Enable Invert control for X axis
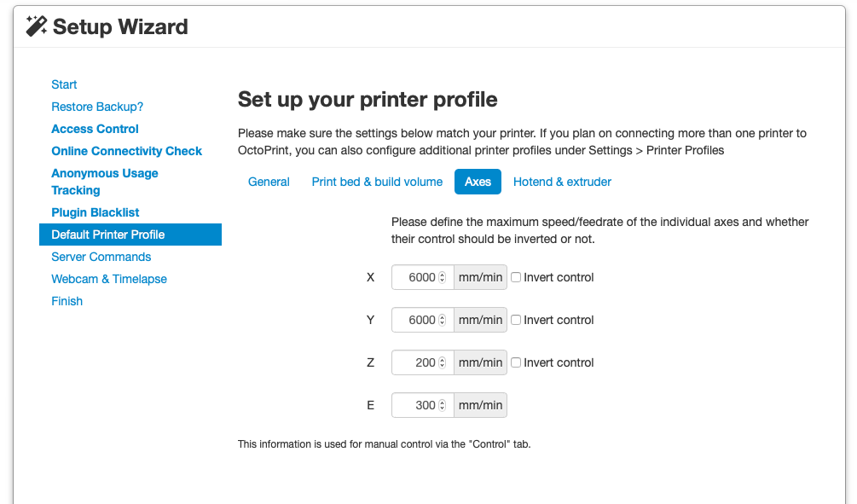The width and height of the screenshot is (857, 504). (516, 277)
